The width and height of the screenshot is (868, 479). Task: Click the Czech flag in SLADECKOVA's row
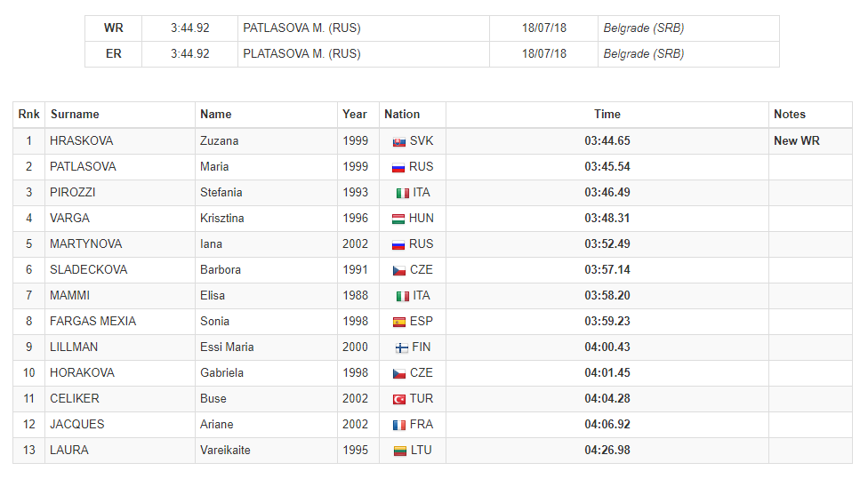[398, 270]
